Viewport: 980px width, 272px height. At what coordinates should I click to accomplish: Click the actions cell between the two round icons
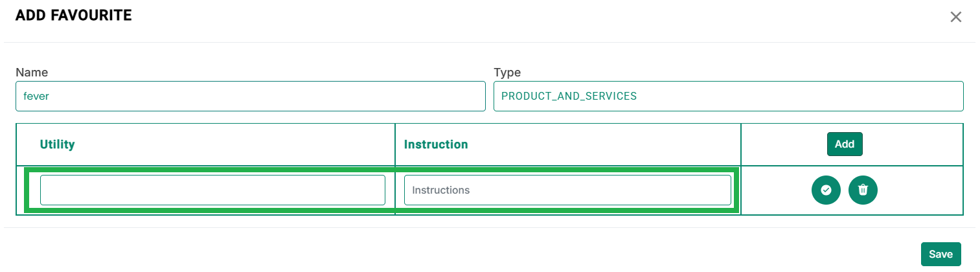point(845,190)
